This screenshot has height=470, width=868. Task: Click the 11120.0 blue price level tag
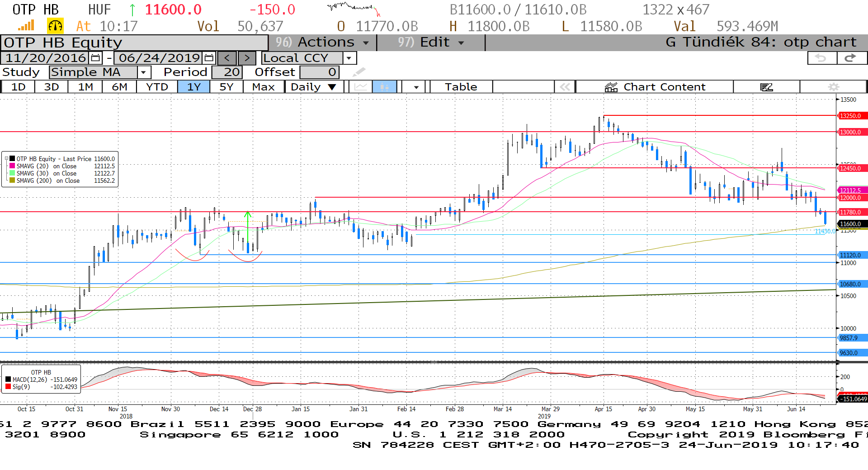point(852,255)
